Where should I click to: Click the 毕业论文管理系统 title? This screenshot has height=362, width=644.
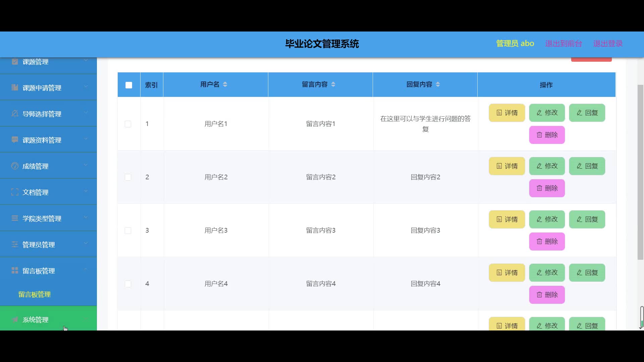(322, 44)
